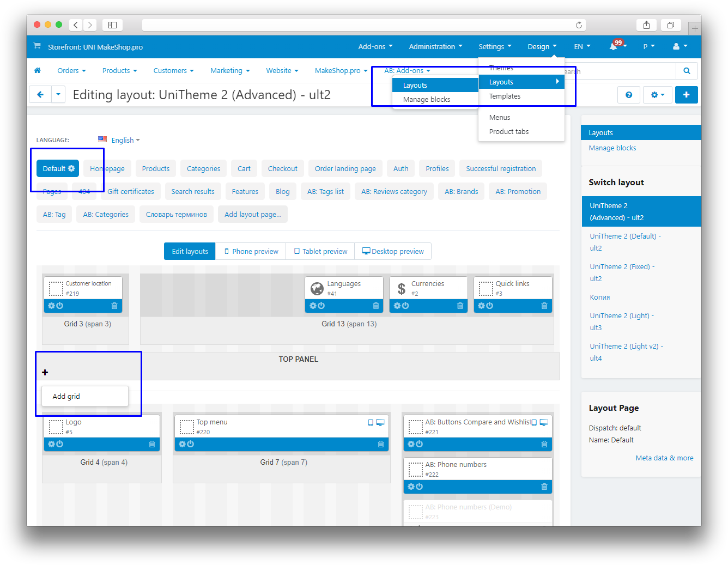Screen dimensions: 728x565
Task: Delete the Languages block via trash icon
Action: coord(376,306)
